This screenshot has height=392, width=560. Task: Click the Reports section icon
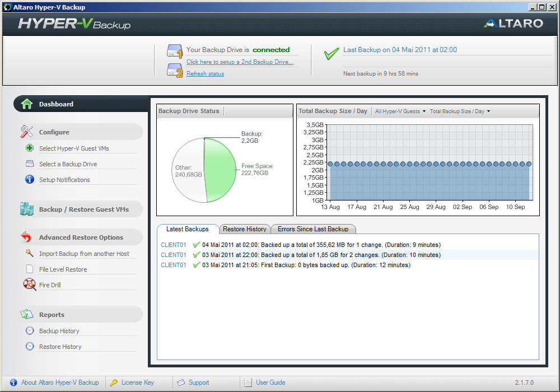[x=27, y=314]
